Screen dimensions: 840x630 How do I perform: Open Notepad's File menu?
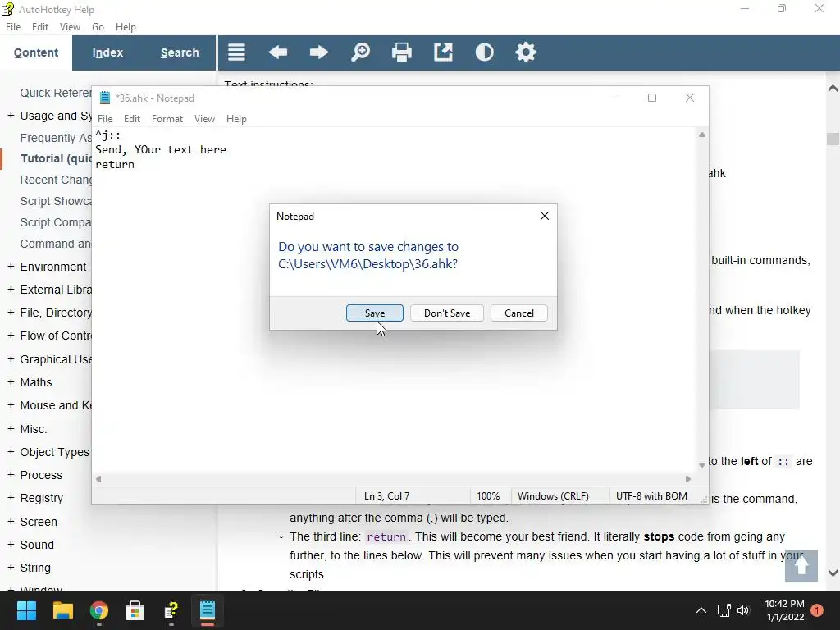tap(105, 119)
